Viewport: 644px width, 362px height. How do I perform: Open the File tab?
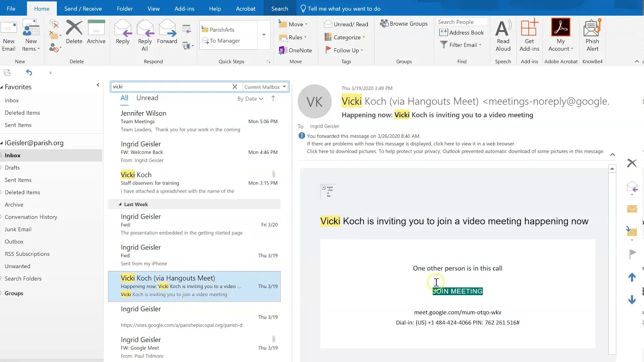coord(11,9)
